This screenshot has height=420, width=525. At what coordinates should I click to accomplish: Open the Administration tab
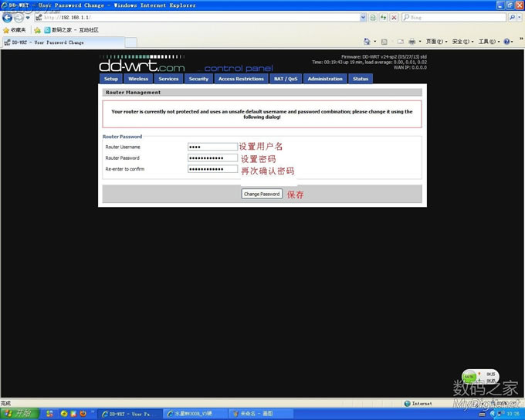(x=324, y=79)
